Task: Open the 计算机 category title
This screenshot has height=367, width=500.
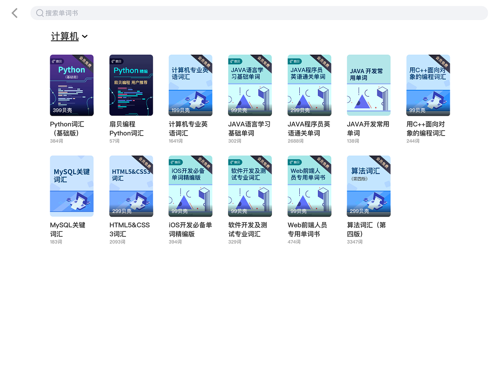Action: [65, 36]
